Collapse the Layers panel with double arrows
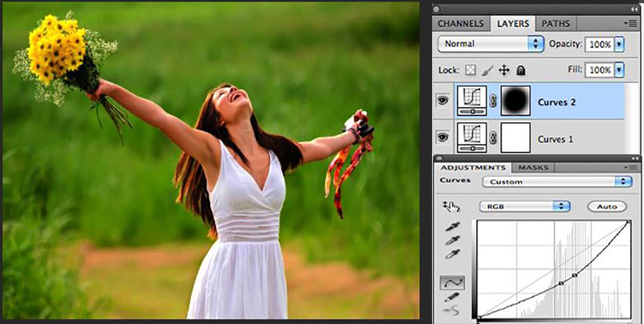The image size is (644, 324). (x=634, y=9)
